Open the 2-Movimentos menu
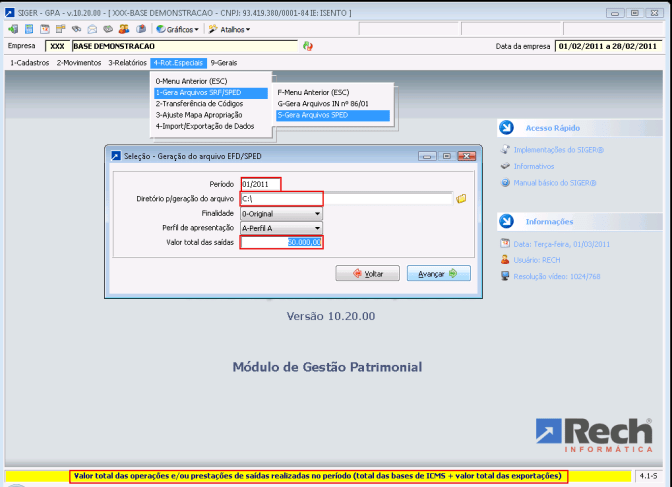 point(79,63)
